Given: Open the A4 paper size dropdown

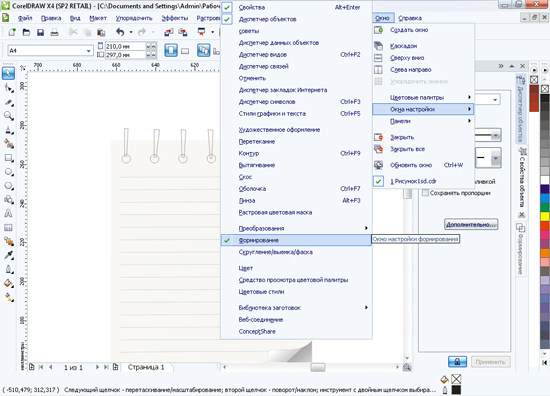Looking at the screenshot, I should tap(88, 51).
